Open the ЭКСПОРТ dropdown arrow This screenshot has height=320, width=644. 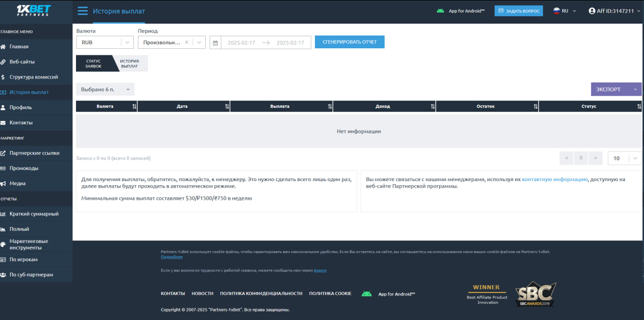pyautogui.click(x=635, y=90)
